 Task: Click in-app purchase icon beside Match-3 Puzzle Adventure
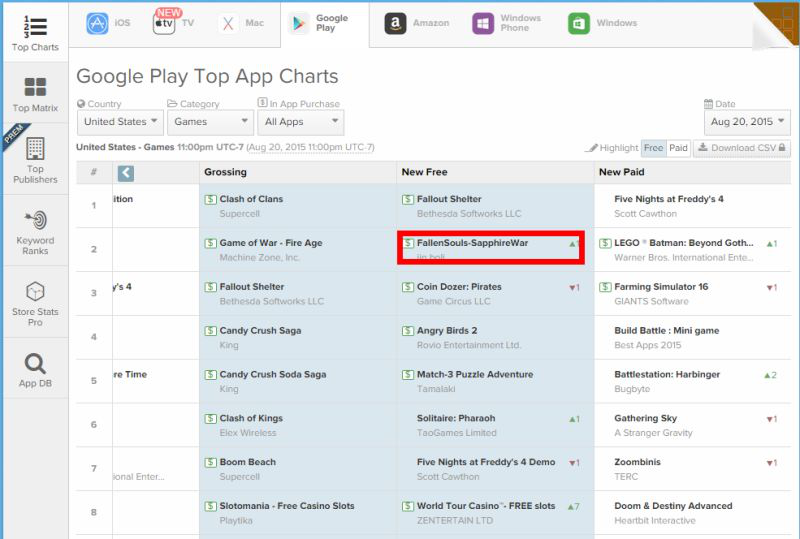[408, 375]
